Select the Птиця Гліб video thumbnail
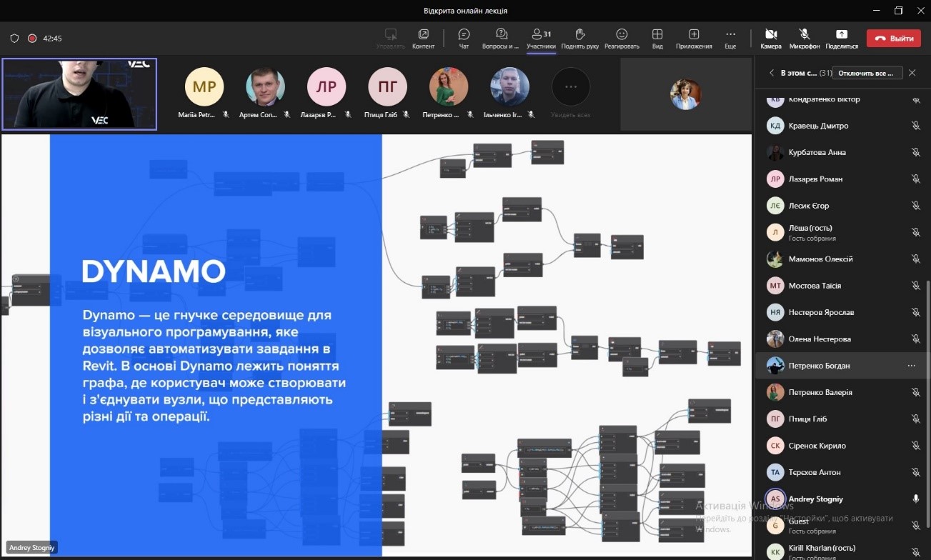The height and width of the screenshot is (560, 931). coord(387,93)
